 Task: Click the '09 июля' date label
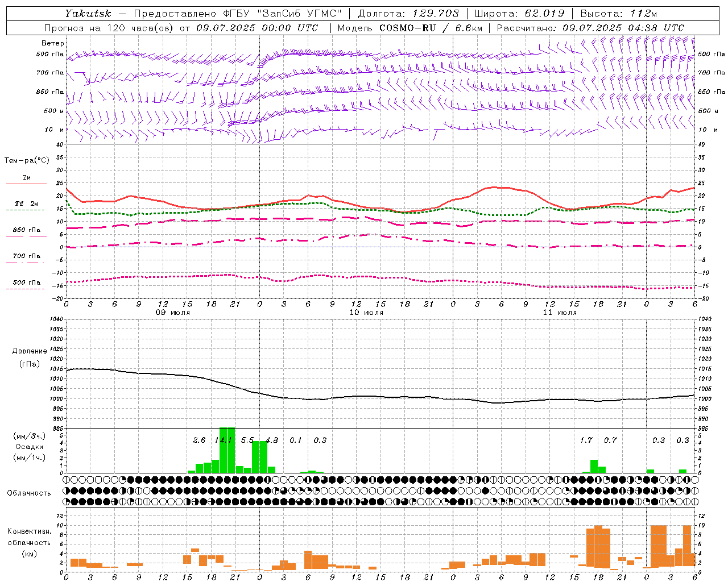(x=173, y=313)
